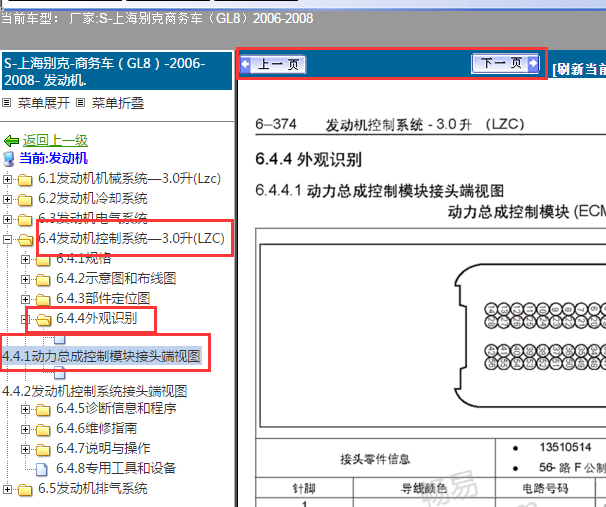The width and height of the screenshot is (606, 507).
Task: Click 接头零件信息 table cell
Action: point(375,459)
